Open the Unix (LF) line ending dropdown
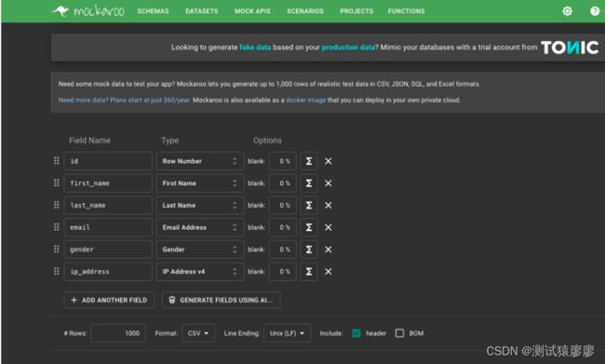This screenshot has height=364, width=605. (287, 333)
